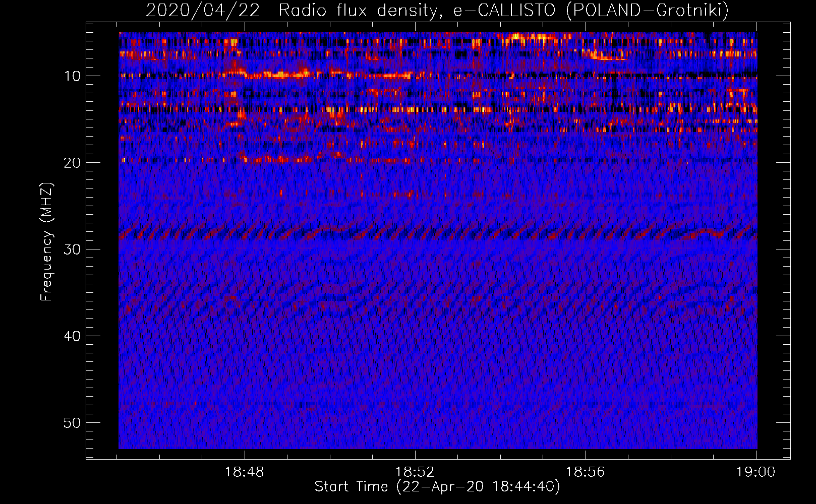The height and width of the screenshot is (504, 816).
Task: Click the 19:00 time tick label
Action: pos(755,472)
